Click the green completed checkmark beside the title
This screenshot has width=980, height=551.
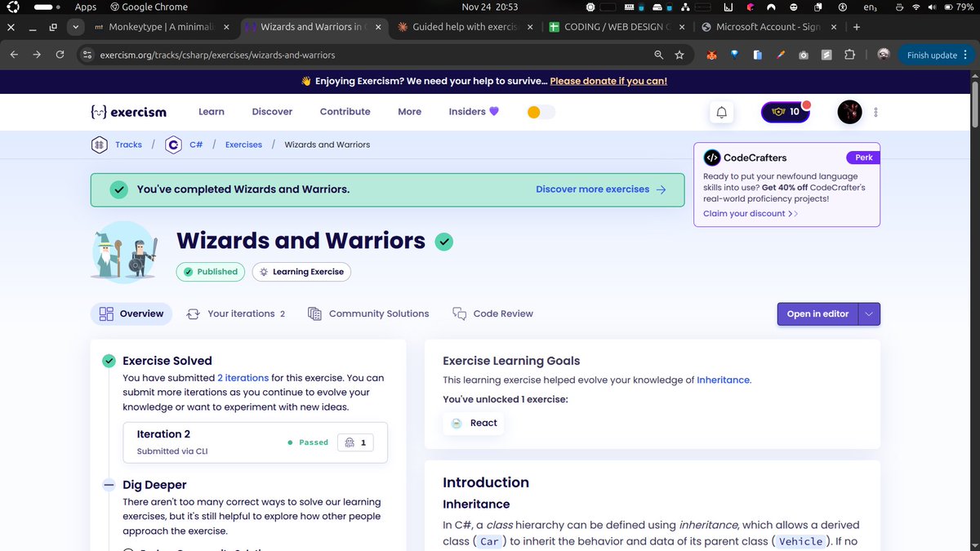click(443, 242)
